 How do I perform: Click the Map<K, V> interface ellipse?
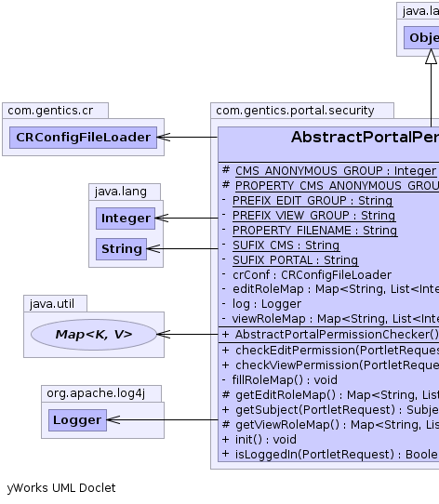coord(94,335)
